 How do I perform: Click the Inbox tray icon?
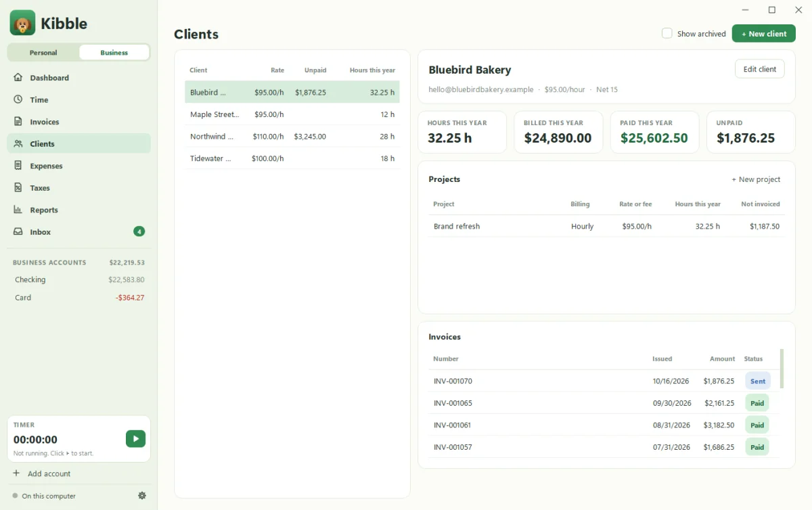tap(18, 231)
